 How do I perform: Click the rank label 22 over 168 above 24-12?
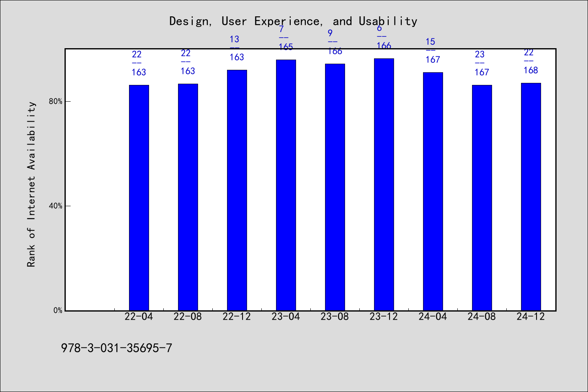point(531,61)
